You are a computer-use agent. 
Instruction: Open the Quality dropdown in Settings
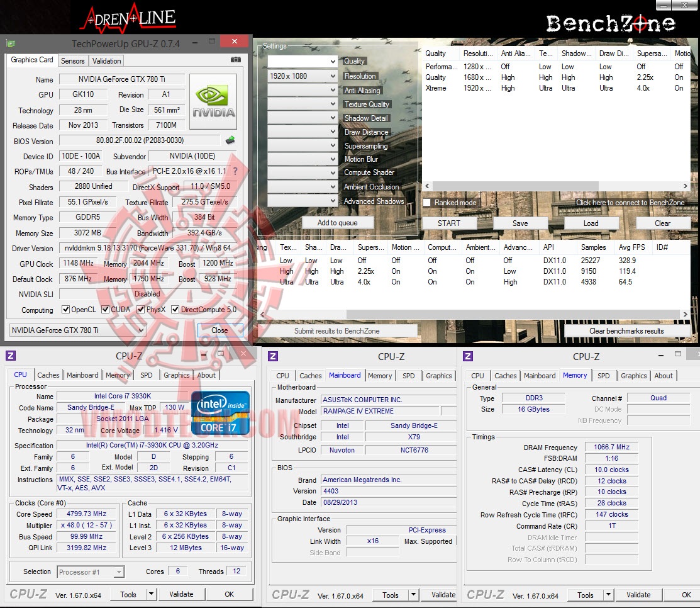[x=303, y=61]
